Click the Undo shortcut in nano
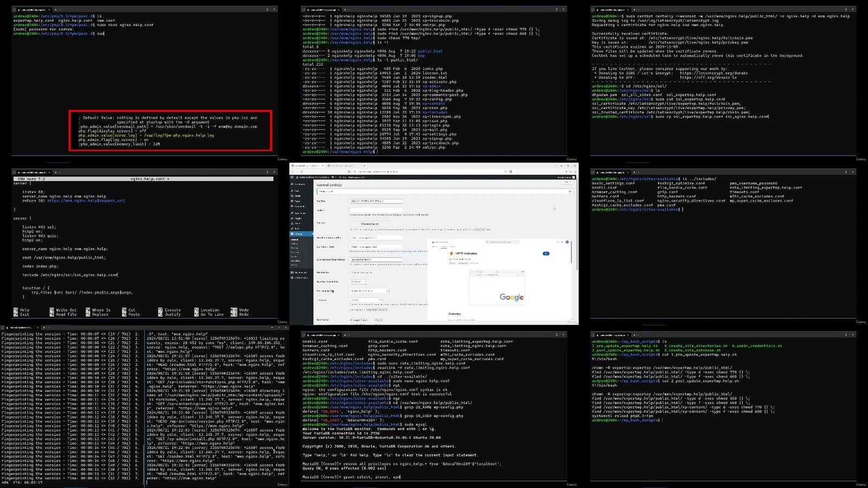Image resolution: width=868 pixels, height=488 pixels. click(239, 310)
